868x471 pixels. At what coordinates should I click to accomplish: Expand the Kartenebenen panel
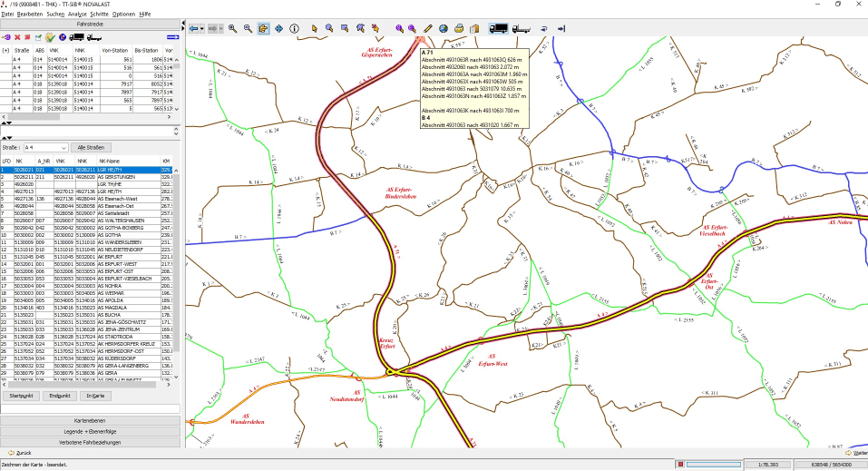point(91,420)
